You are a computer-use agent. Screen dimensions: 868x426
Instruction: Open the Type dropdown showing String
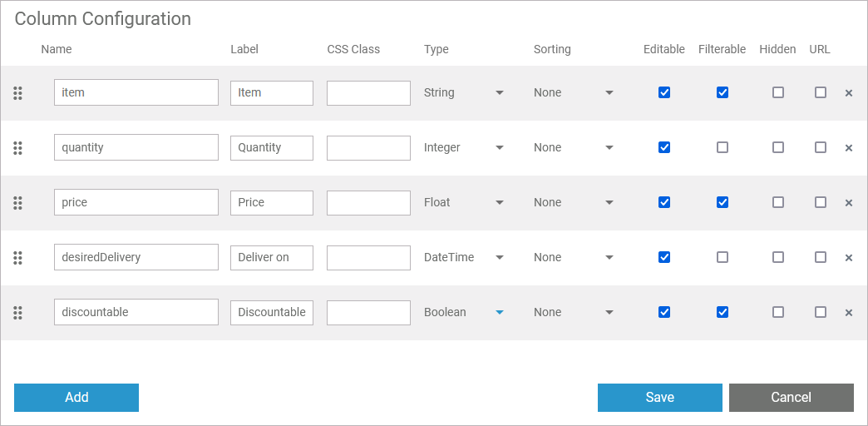[464, 92]
